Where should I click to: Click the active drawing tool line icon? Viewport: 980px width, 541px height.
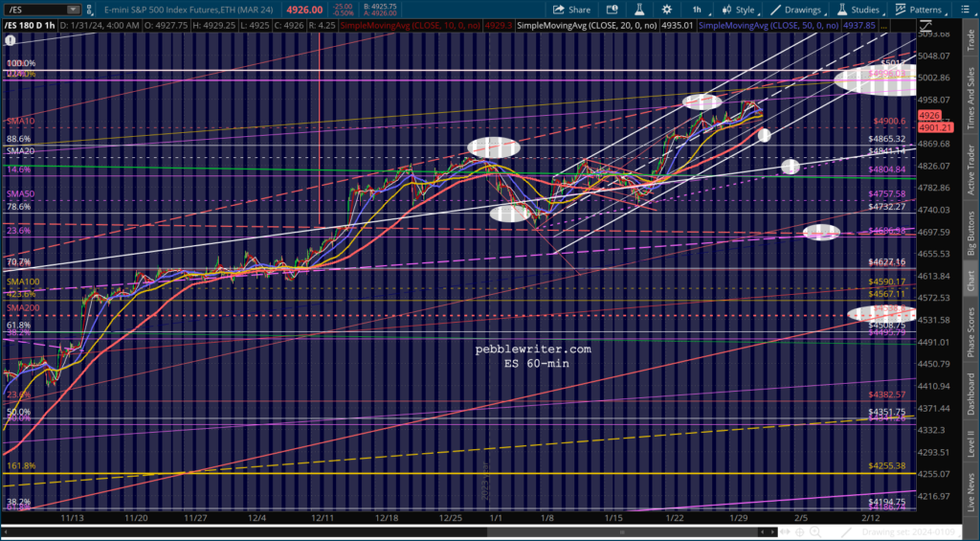[846, 532]
